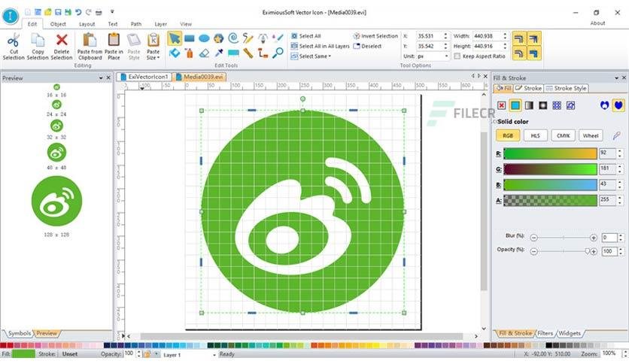Increment the R value stepper

tap(620, 151)
